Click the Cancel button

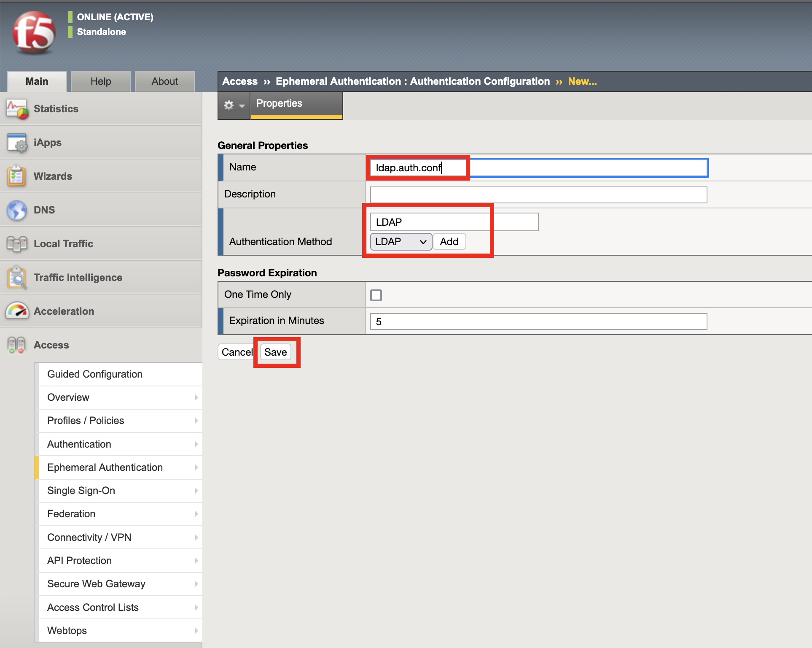click(237, 352)
